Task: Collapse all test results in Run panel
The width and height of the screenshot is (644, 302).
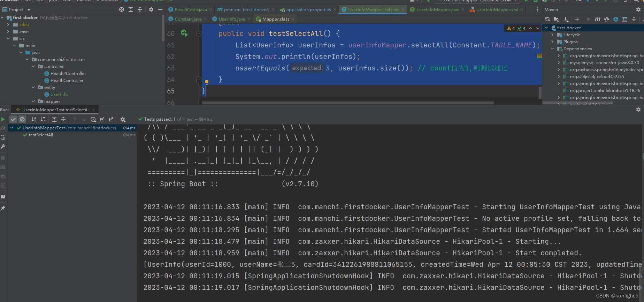Action: (x=63, y=119)
